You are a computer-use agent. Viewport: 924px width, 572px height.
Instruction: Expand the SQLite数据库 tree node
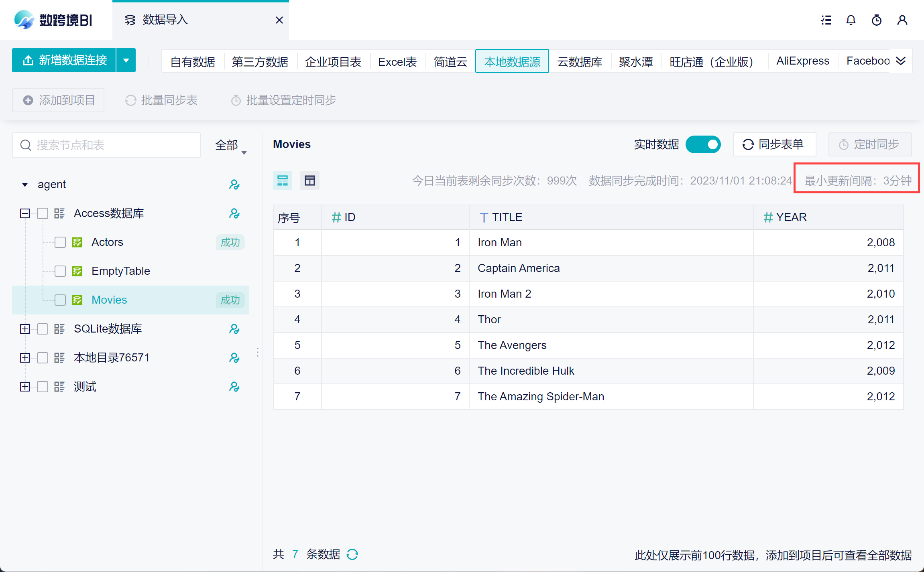[25, 329]
